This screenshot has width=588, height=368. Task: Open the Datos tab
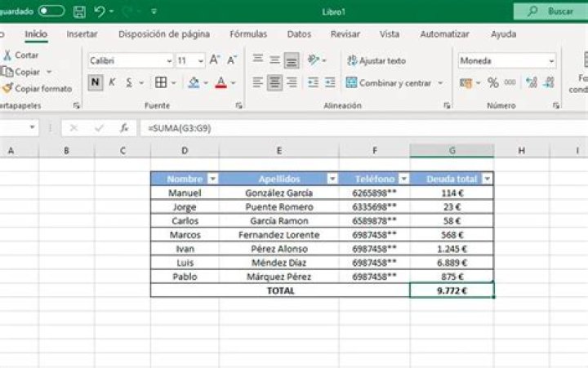299,34
